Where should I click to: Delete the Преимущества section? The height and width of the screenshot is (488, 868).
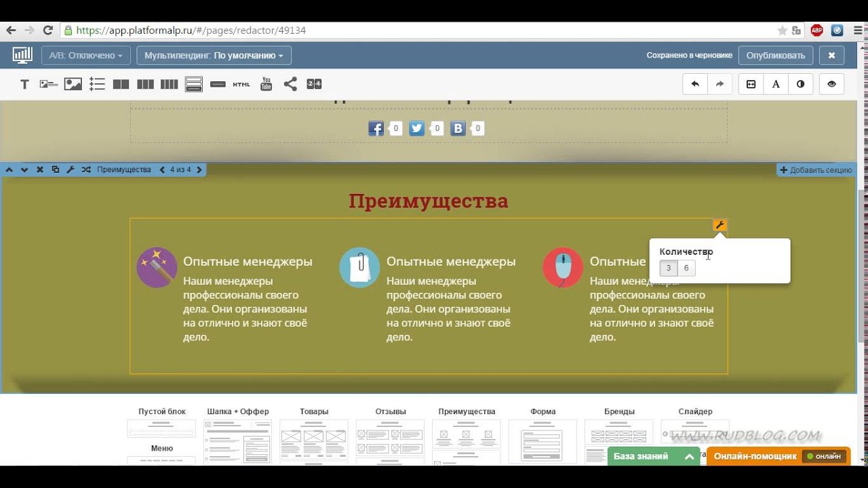tap(40, 169)
